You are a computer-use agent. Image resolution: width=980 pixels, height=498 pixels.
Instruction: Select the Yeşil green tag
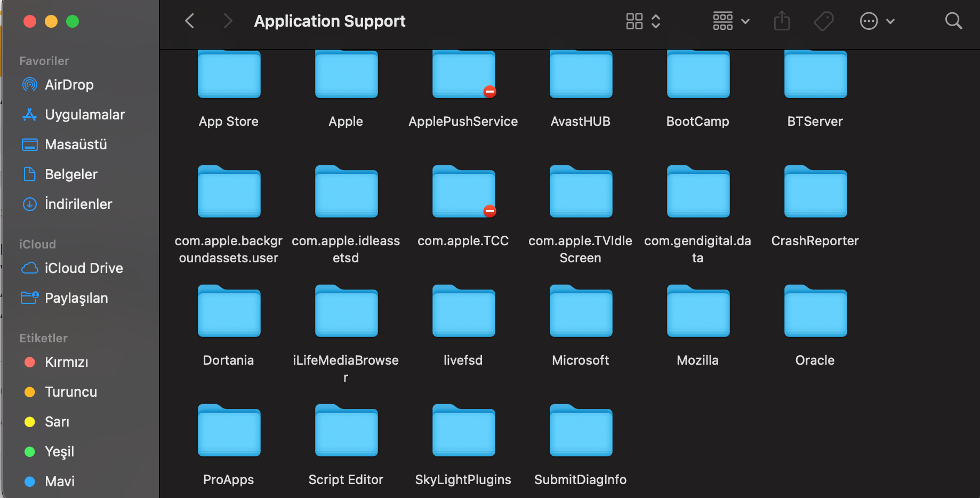point(59,452)
